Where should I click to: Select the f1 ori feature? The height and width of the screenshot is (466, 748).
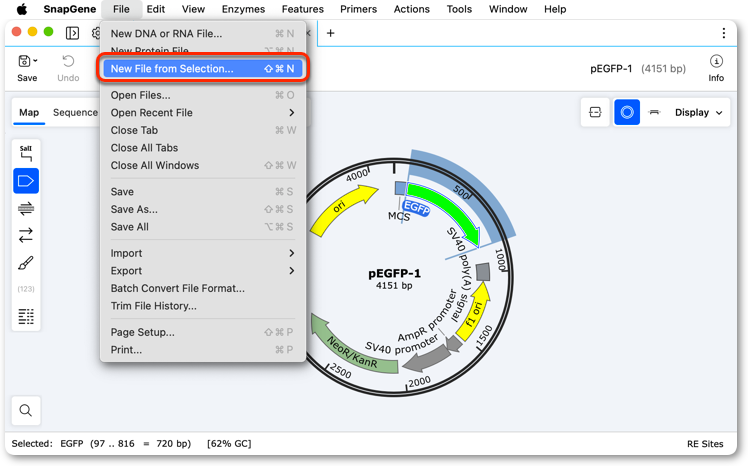[x=473, y=311]
